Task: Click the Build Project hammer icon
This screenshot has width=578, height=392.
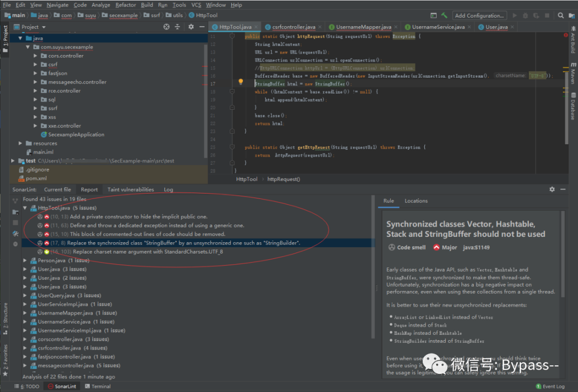Action: [444, 16]
